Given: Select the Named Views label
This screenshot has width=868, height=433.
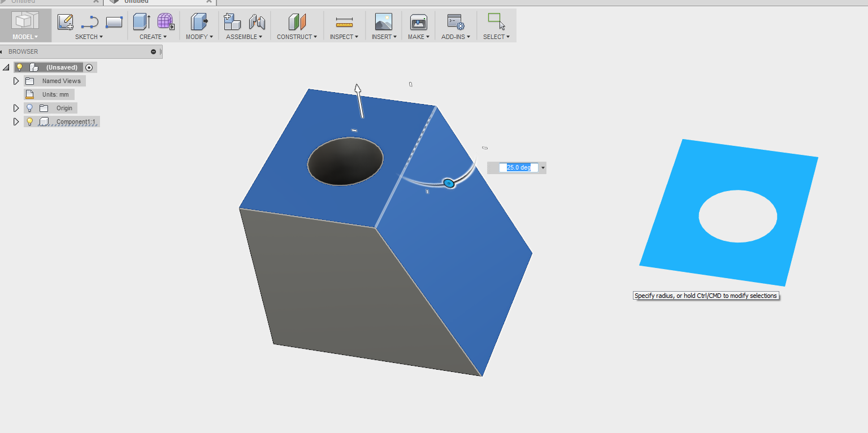Looking at the screenshot, I should pos(61,81).
